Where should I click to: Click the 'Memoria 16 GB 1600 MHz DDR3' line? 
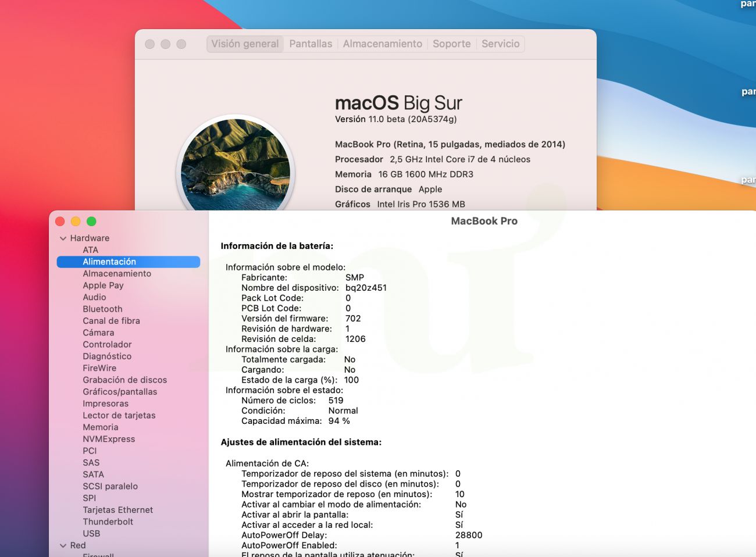coord(404,174)
